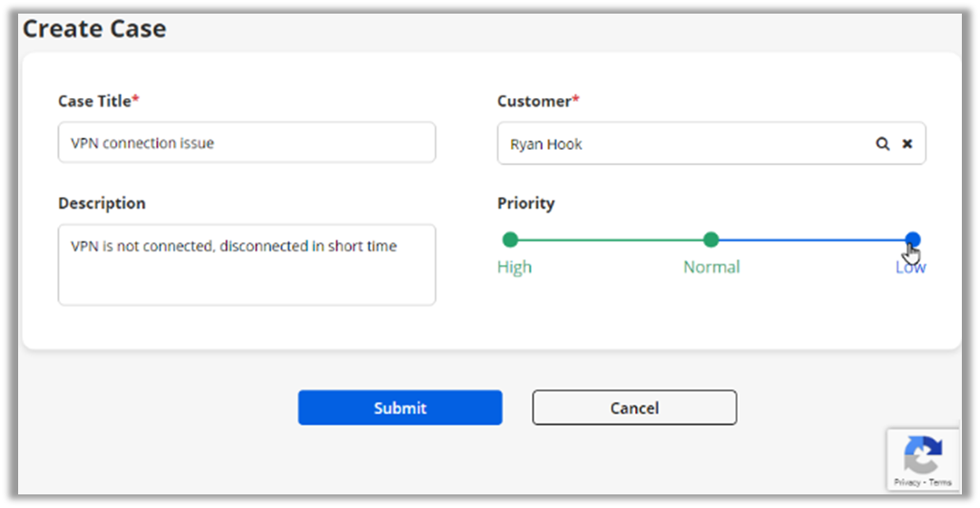Cancel case creation
The width and height of the screenshot is (980, 508).
[x=634, y=408]
